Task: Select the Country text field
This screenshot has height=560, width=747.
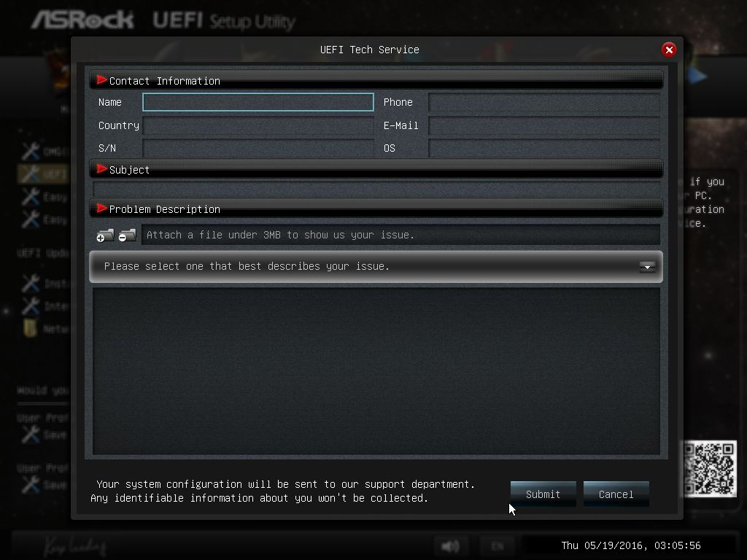Action: (x=258, y=125)
